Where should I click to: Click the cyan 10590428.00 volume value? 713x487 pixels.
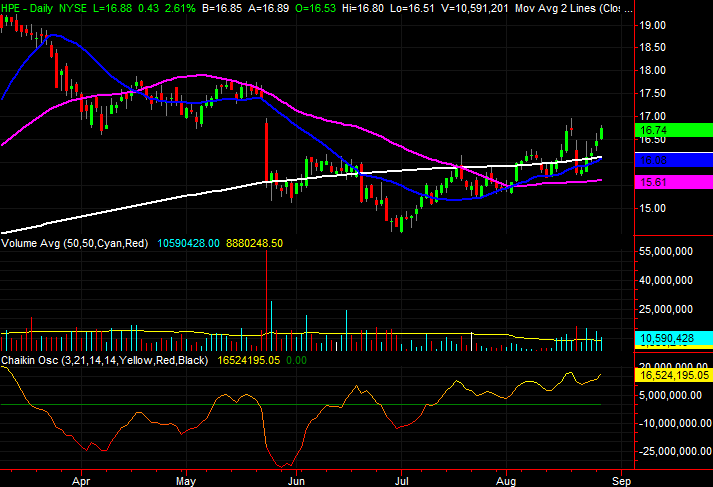pos(188,243)
